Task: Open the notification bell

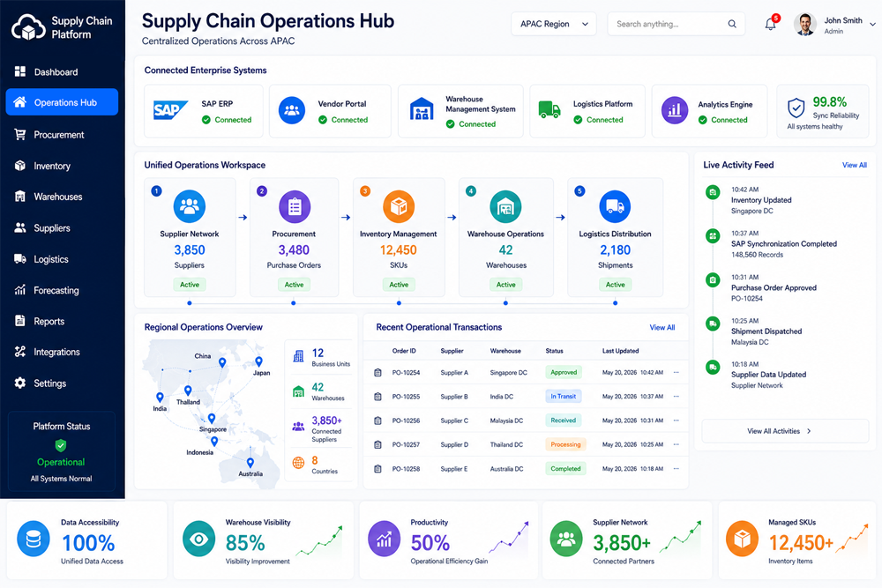Action: (x=770, y=24)
